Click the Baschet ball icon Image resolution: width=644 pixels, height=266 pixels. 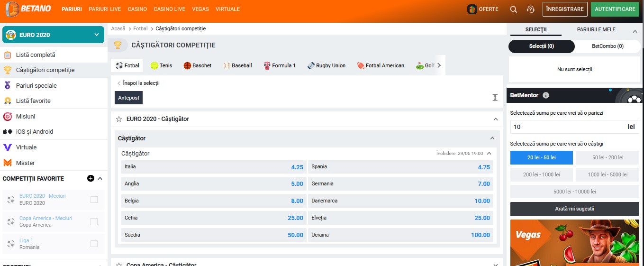point(187,65)
